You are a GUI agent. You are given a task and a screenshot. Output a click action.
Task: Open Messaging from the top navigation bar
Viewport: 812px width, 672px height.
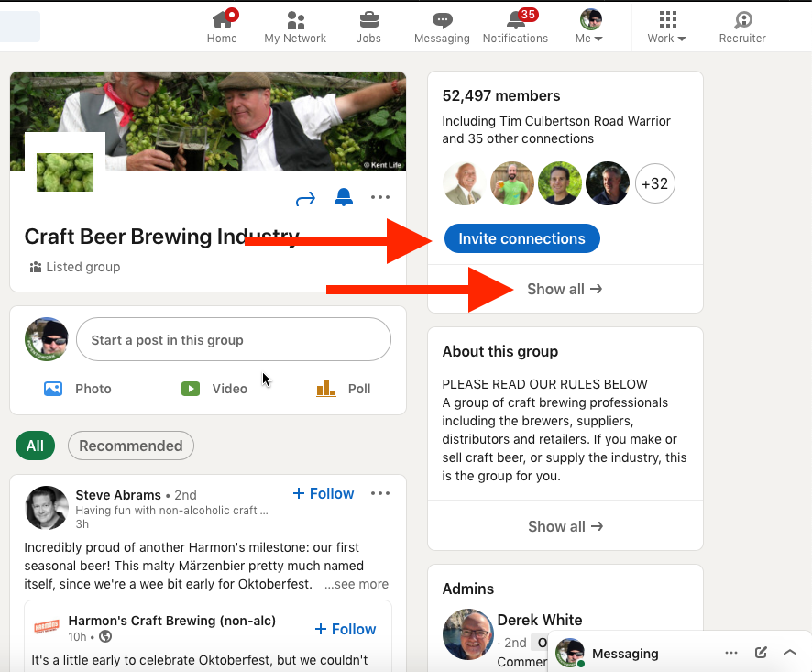coord(442,27)
